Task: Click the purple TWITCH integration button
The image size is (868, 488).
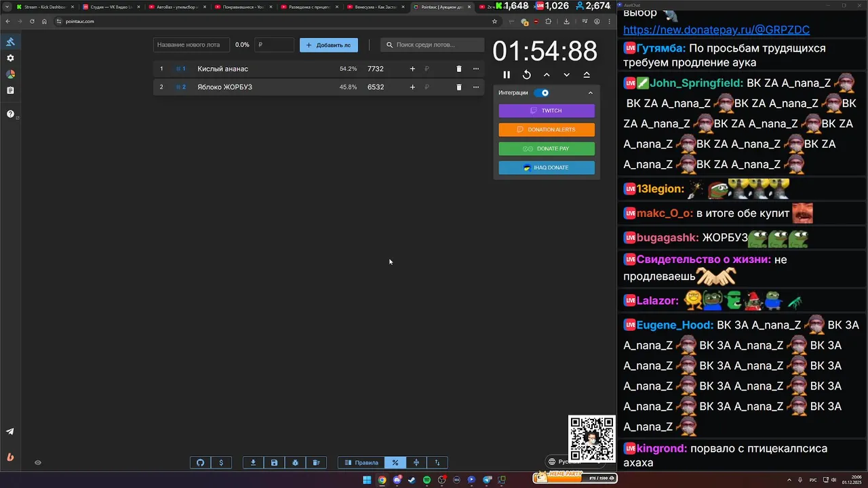Action: tap(547, 110)
